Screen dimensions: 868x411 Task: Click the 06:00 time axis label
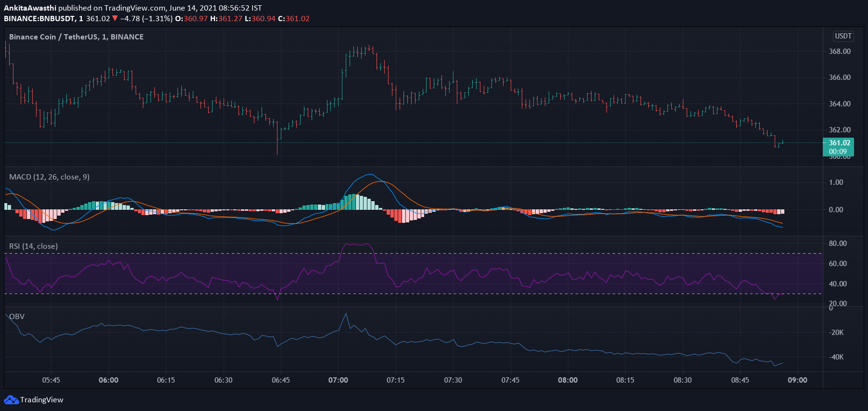point(109,380)
